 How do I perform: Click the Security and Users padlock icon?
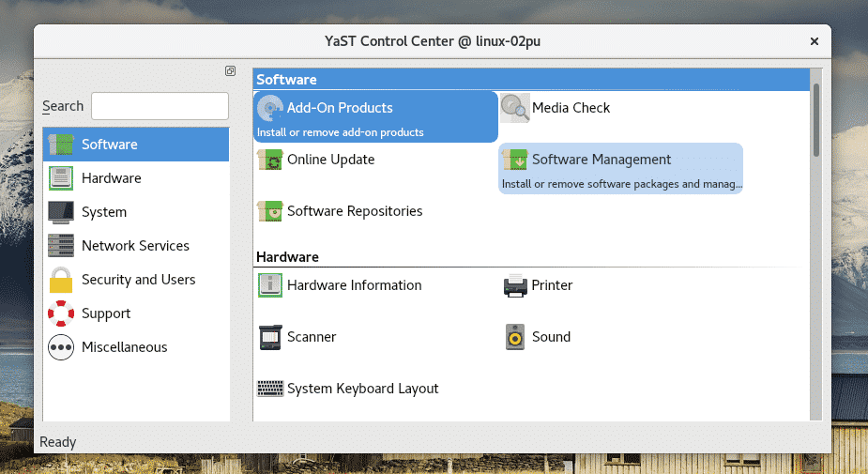point(61,280)
